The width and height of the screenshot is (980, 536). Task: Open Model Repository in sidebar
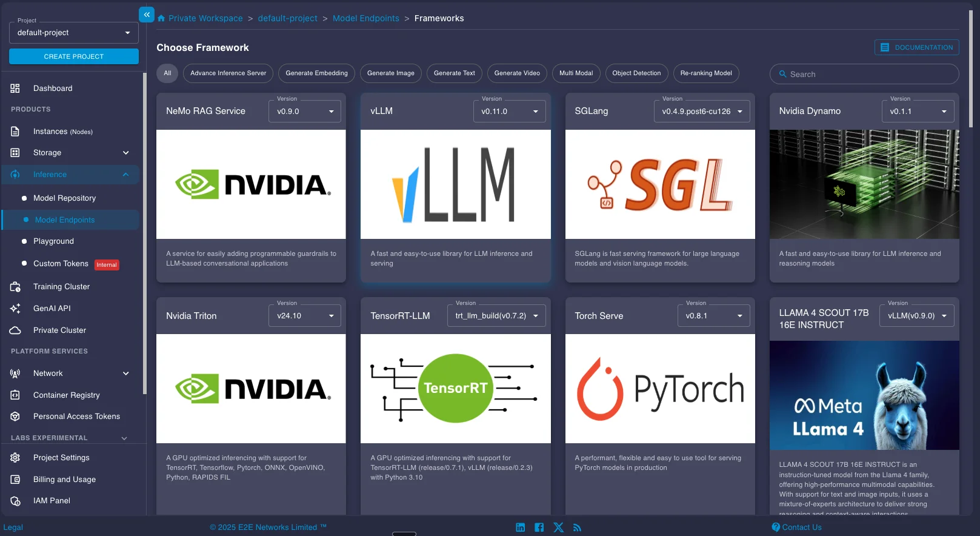(x=64, y=198)
